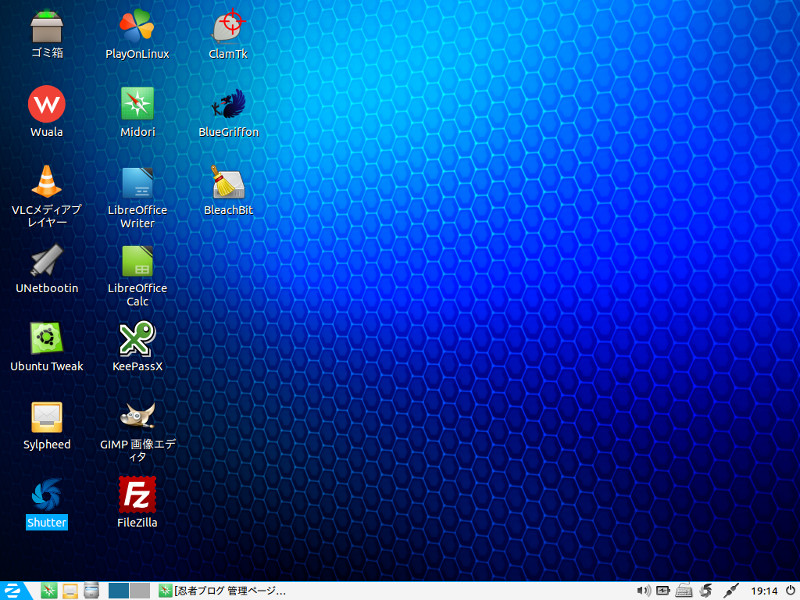Click the 19:14 clock

[x=764, y=591]
